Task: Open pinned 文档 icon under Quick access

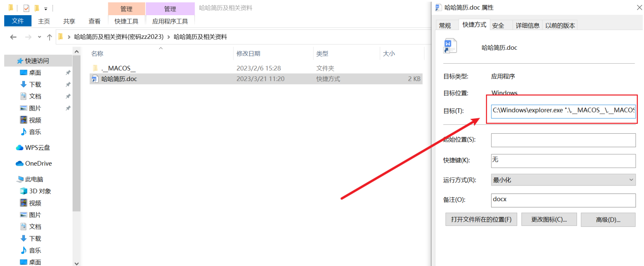Action: coord(24,96)
